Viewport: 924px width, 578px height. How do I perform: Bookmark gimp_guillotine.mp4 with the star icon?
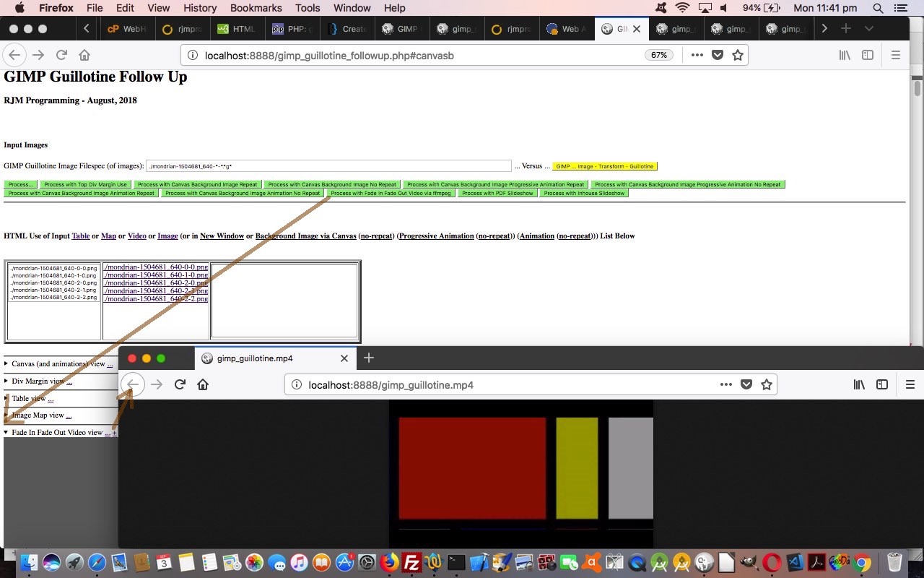coord(767,384)
